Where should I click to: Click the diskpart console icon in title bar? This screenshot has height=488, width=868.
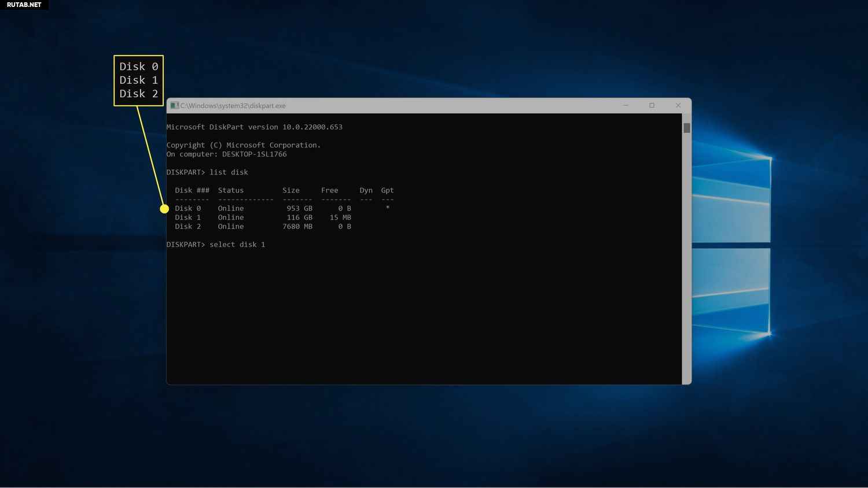174,105
